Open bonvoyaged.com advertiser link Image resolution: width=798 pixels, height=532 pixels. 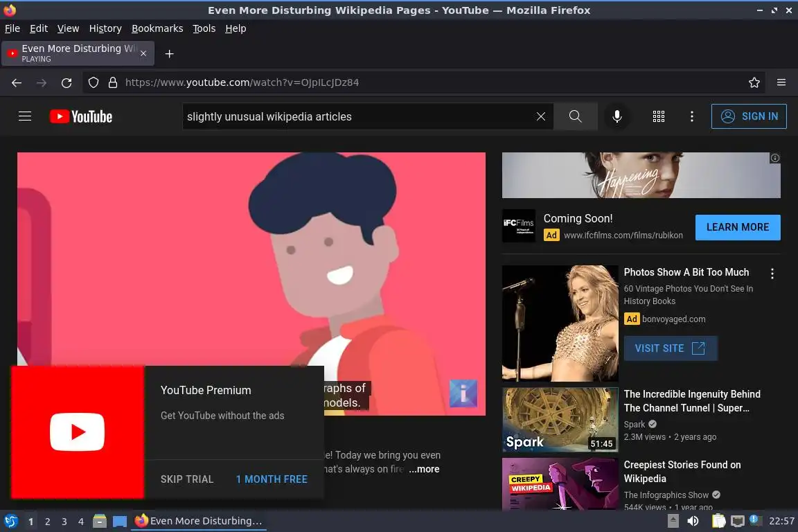673,319
